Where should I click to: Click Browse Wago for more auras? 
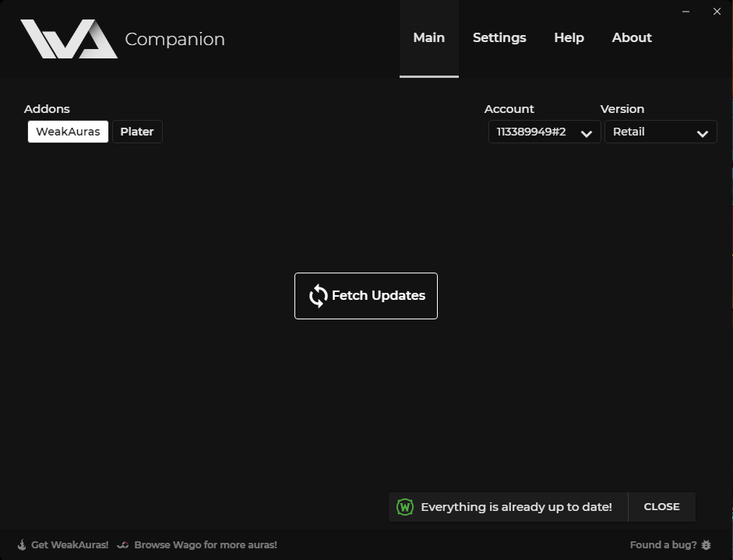coord(206,544)
